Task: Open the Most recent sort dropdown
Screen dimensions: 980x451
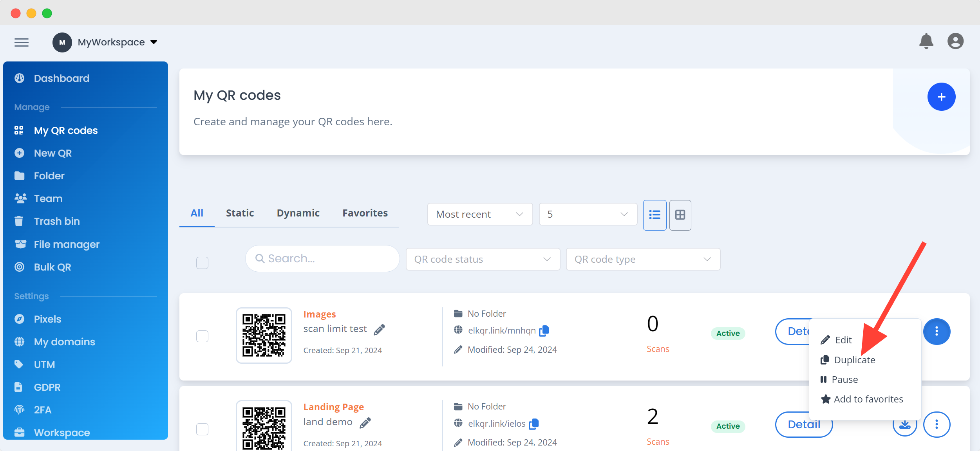Action: 479,214
